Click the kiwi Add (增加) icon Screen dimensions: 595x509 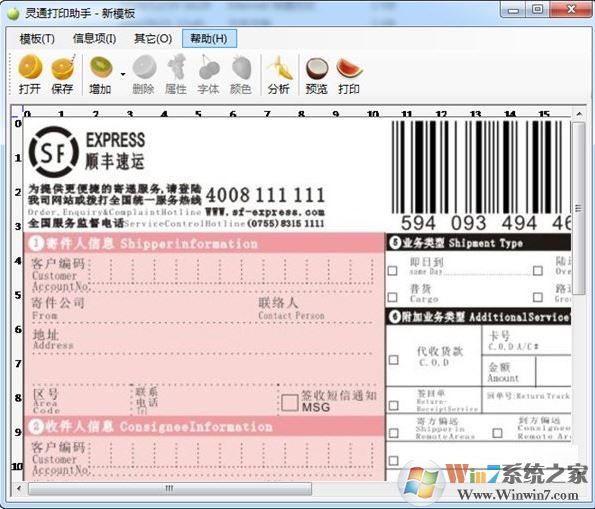point(101,74)
